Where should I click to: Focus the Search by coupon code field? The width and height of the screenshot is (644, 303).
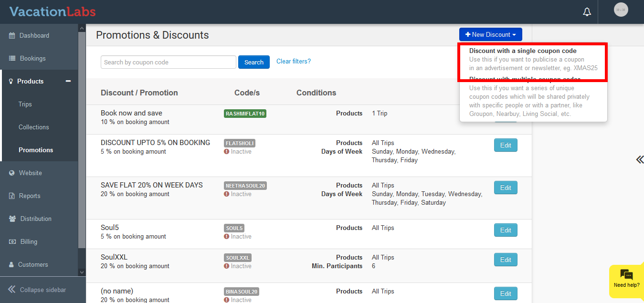[168, 63]
